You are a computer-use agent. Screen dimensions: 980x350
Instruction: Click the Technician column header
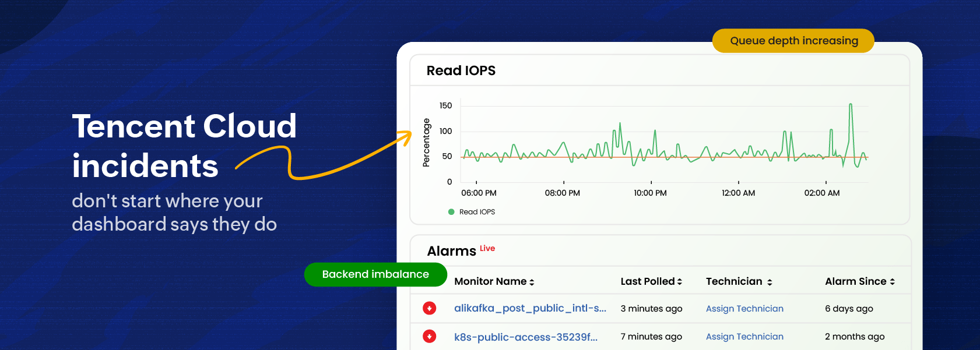tap(734, 281)
